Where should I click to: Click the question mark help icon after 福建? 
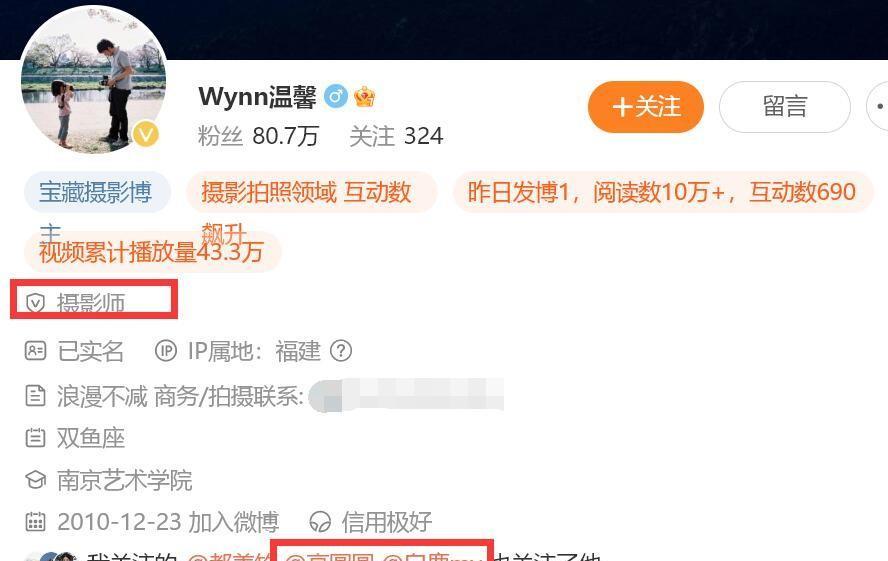[341, 351]
